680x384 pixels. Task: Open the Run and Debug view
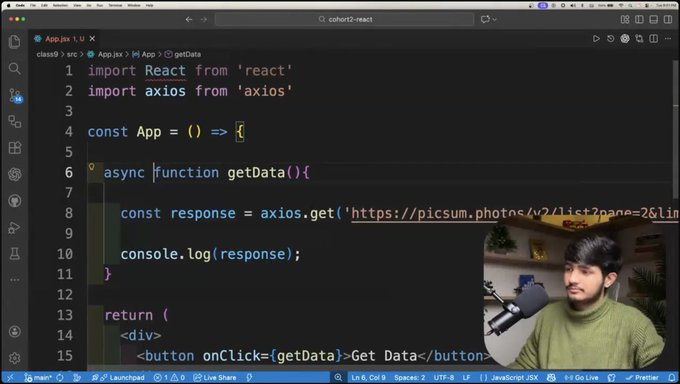pos(15,227)
